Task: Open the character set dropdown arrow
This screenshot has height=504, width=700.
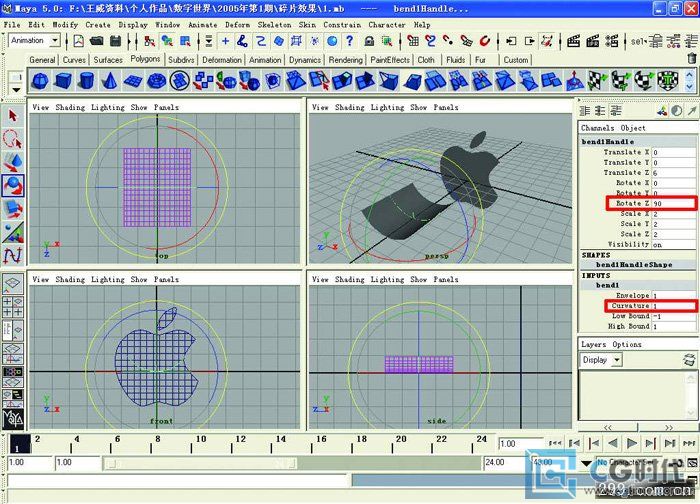Action: (x=587, y=463)
